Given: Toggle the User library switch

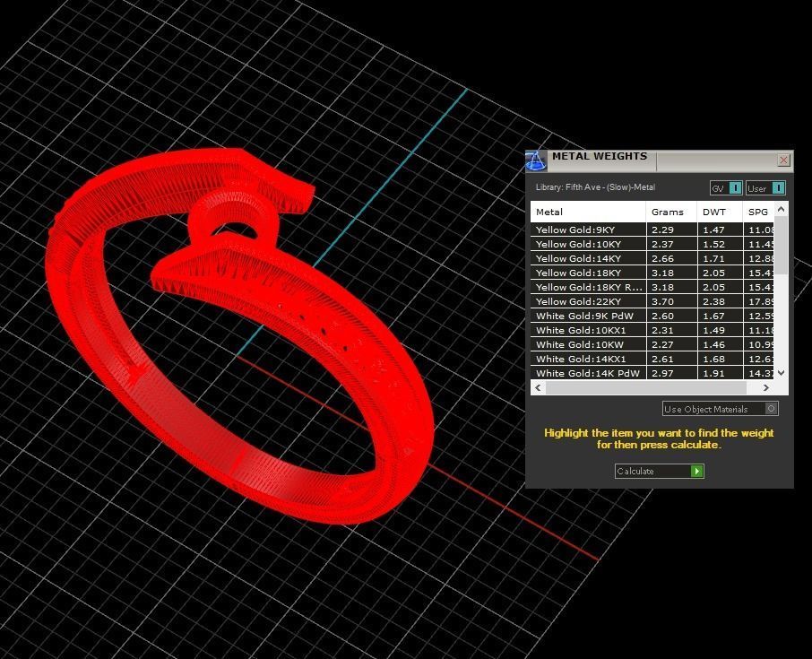Looking at the screenshot, I should (x=765, y=188).
